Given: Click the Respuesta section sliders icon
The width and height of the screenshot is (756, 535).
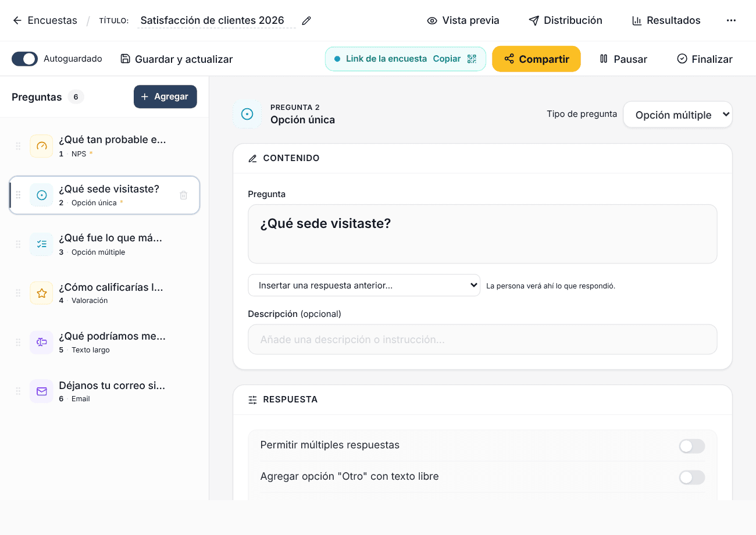Looking at the screenshot, I should (252, 400).
